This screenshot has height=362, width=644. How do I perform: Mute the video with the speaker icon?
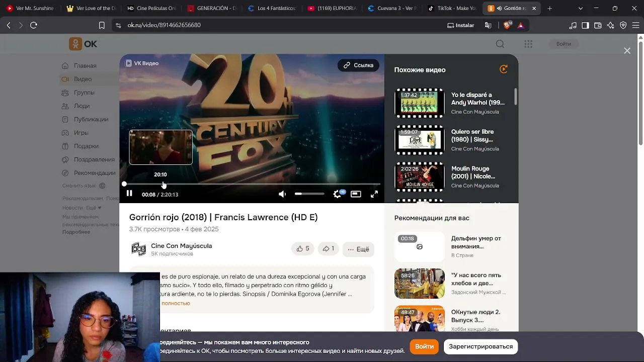[x=282, y=194]
